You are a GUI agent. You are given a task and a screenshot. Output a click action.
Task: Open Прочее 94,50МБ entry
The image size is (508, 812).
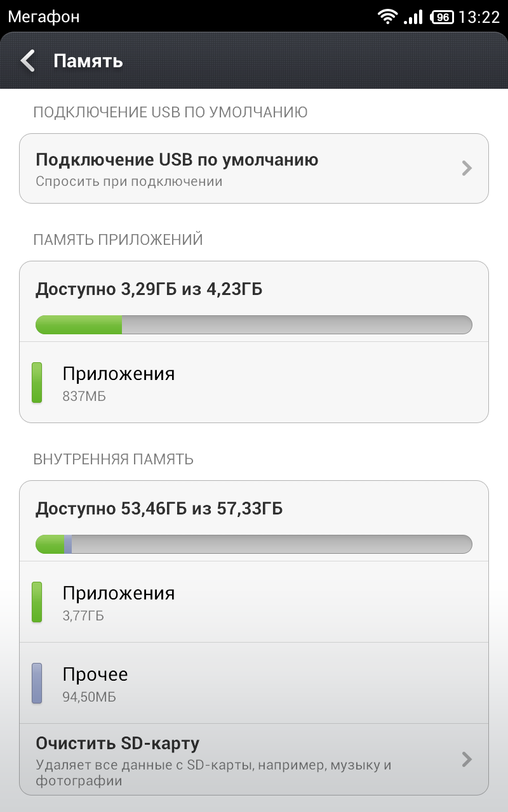click(254, 683)
